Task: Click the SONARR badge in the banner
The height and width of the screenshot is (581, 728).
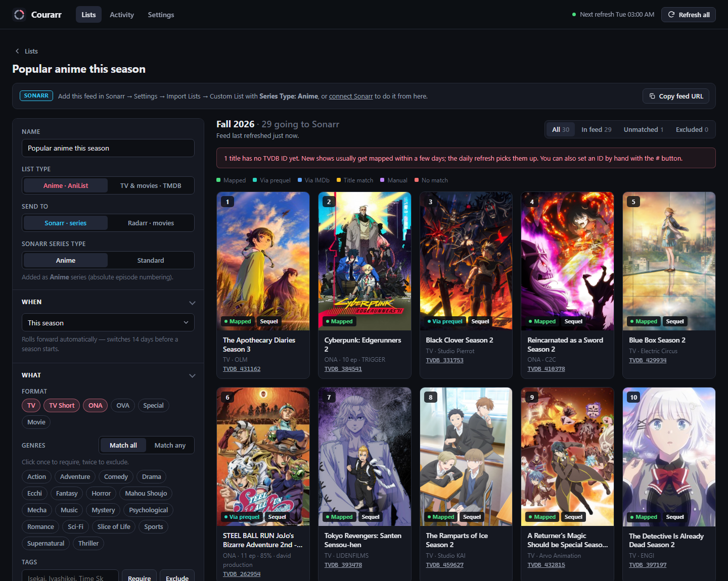Action: click(x=36, y=95)
